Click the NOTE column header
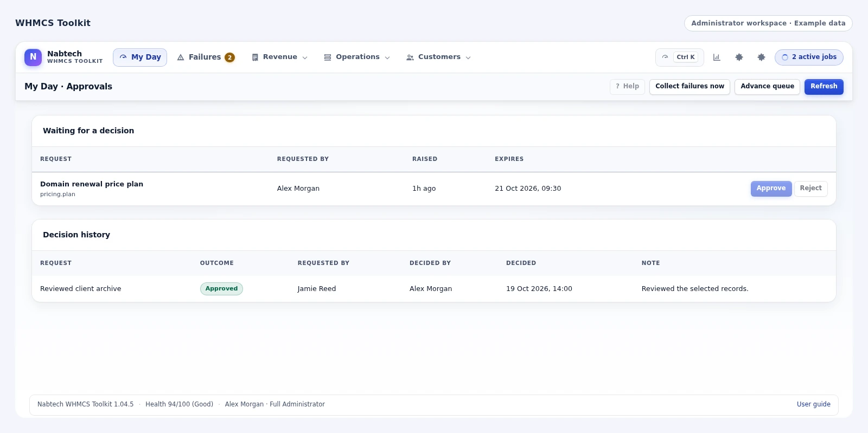Viewport: 868px width, 433px height. point(650,263)
